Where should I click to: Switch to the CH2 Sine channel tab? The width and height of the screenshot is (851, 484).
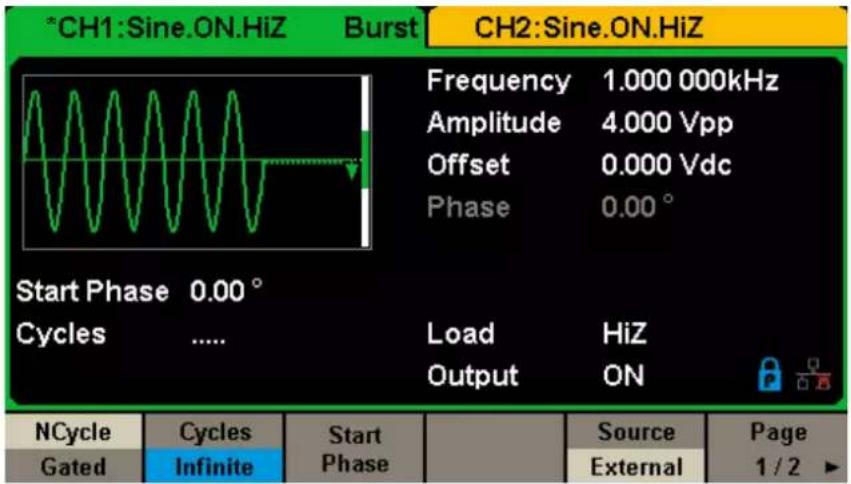(x=637, y=27)
